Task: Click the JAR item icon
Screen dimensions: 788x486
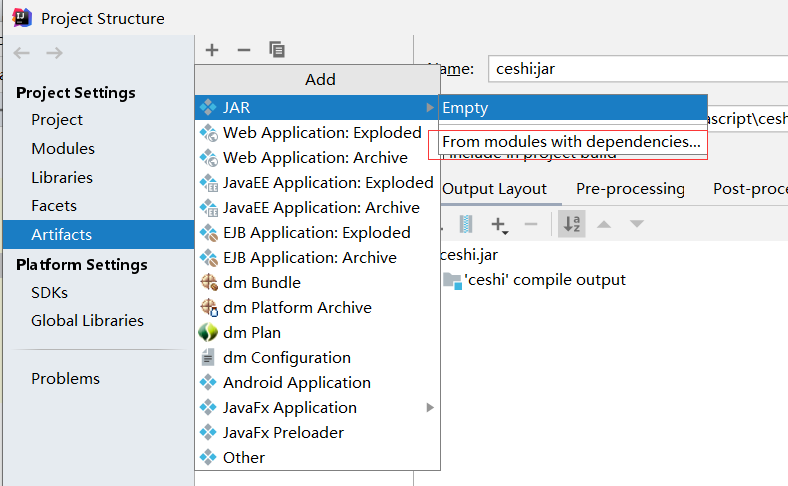Action: 208,107
